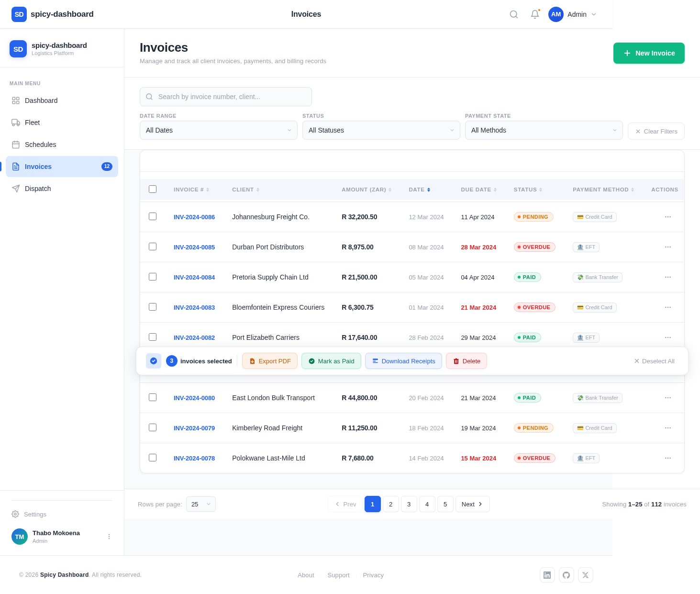The width and height of the screenshot is (700, 594).
Task: Open the Dashboard menu icon
Action: click(16, 101)
